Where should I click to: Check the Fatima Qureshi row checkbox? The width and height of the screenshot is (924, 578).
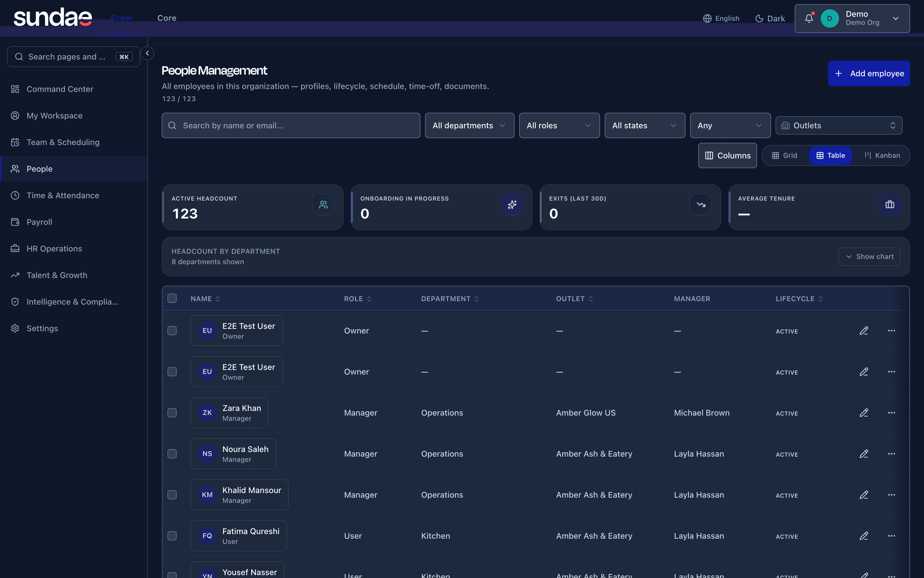pyautogui.click(x=172, y=536)
